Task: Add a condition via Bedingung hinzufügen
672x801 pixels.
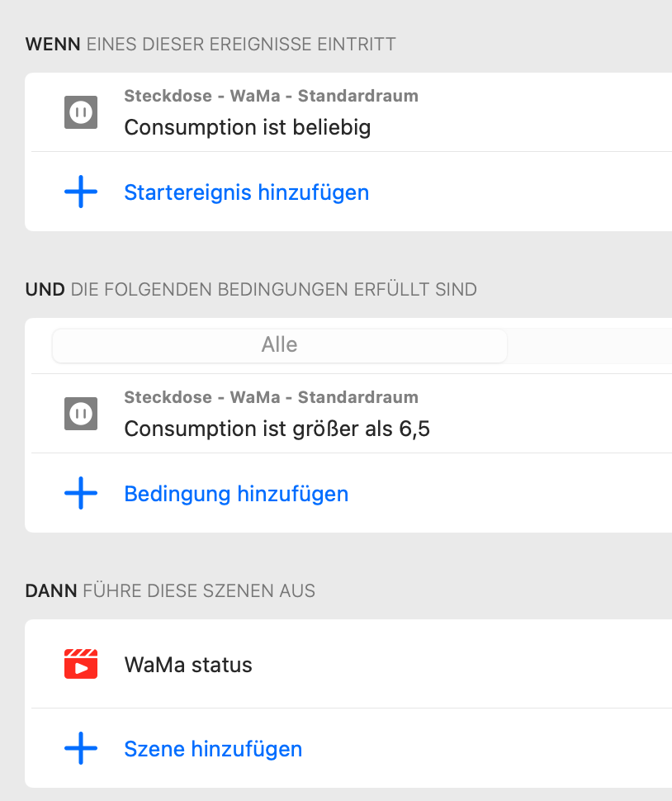Action: pos(236,494)
